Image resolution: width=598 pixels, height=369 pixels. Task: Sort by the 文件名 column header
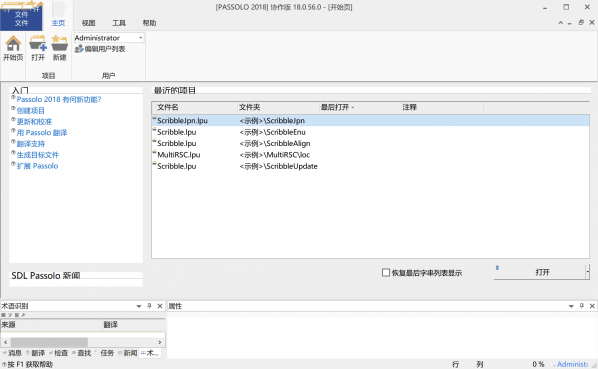(195, 107)
